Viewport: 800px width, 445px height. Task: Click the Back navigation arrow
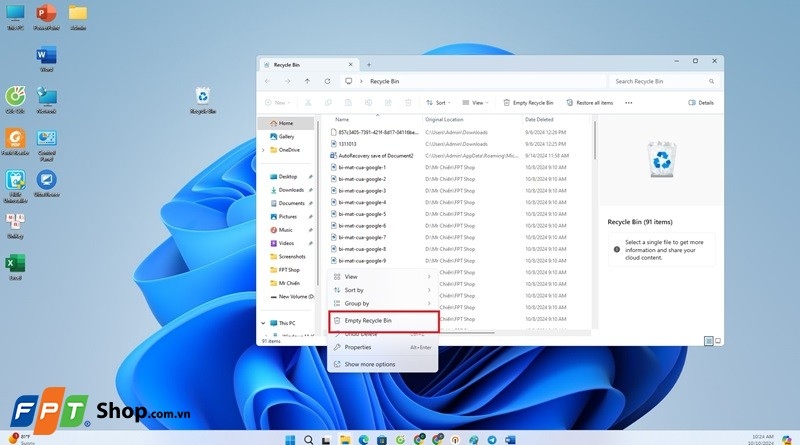pos(268,81)
